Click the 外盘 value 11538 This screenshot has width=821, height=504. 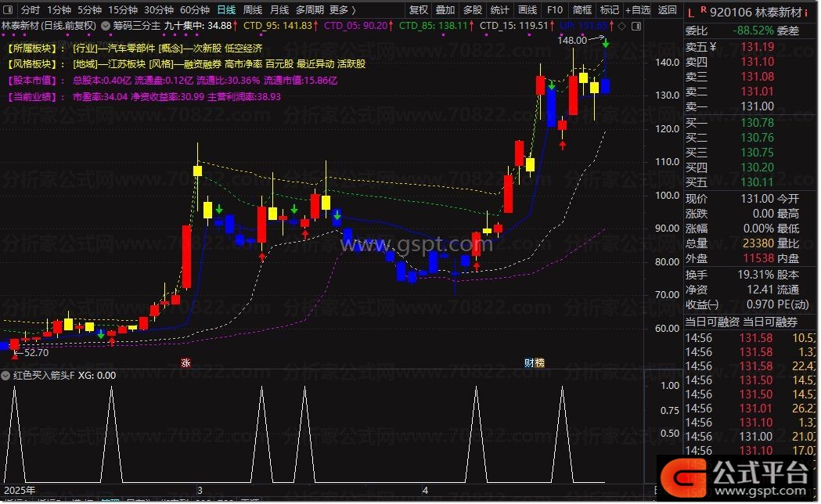pyautogui.click(x=758, y=258)
